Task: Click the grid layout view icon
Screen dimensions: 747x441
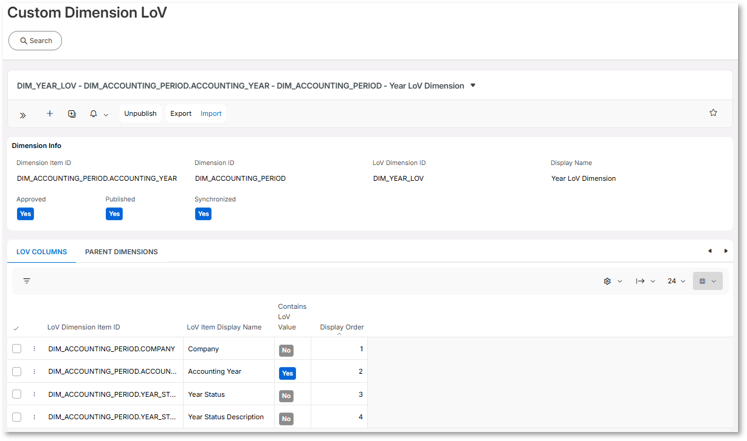Action: pyautogui.click(x=702, y=281)
